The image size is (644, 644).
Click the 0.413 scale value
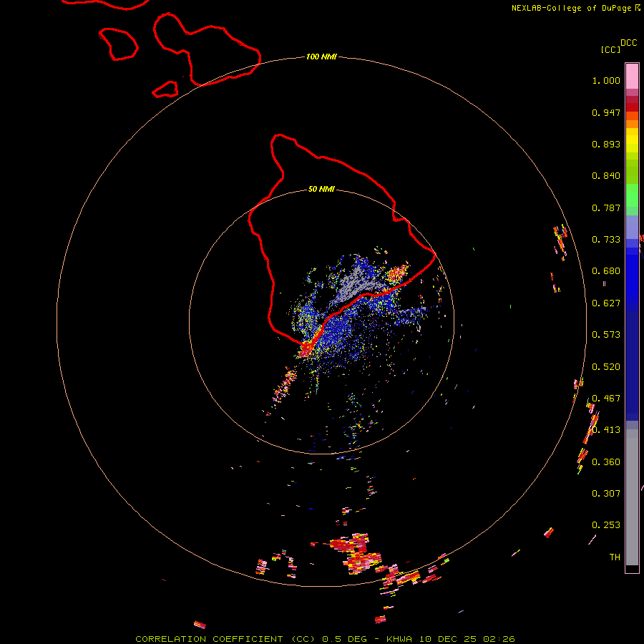pos(606,430)
